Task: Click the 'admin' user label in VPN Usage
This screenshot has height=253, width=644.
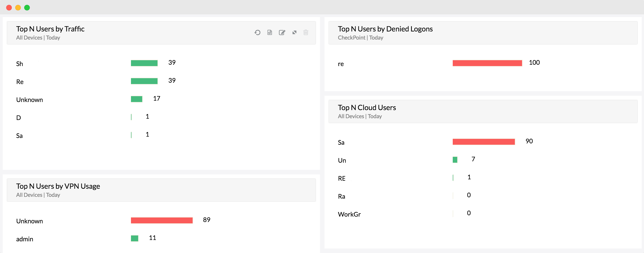Action: coord(25,239)
